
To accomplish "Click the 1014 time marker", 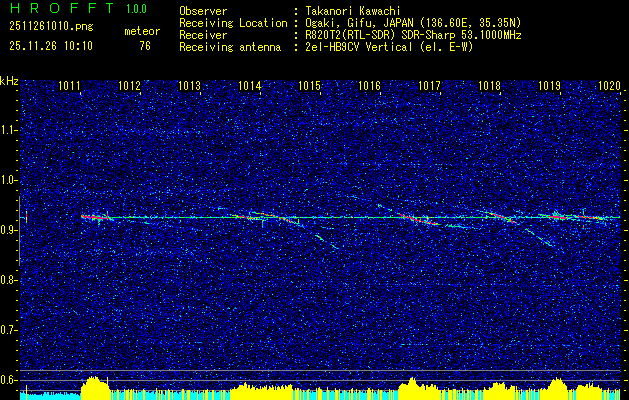I will (250, 86).
